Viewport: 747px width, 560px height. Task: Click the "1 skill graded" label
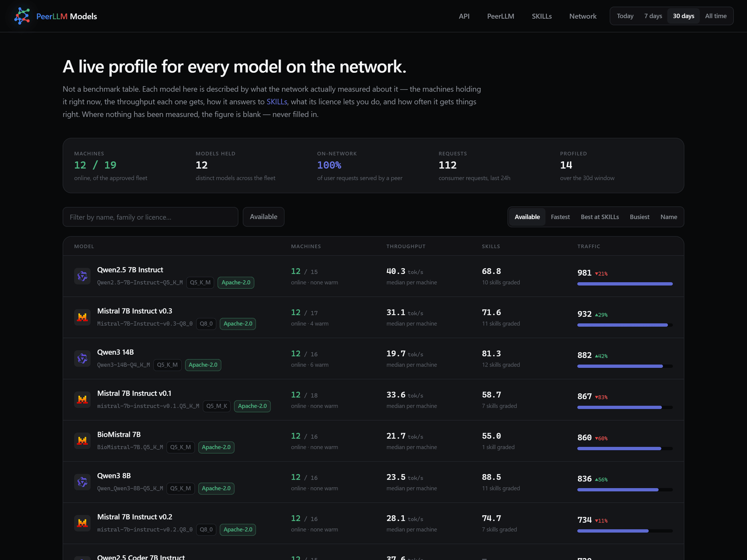tap(498, 447)
